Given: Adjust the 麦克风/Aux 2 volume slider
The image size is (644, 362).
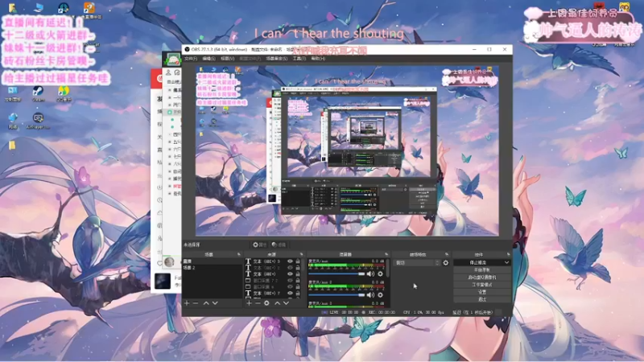Looking at the screenshot, I should [x=336, y=294].
